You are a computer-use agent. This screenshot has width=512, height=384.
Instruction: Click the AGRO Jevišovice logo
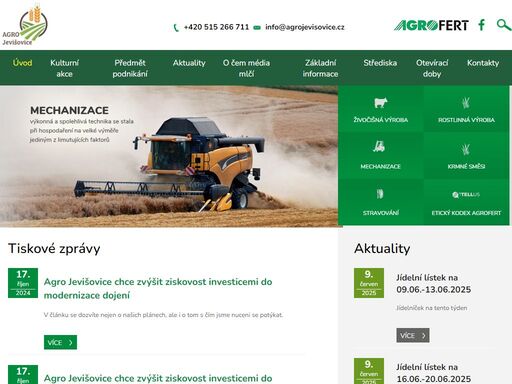[25, 25]
